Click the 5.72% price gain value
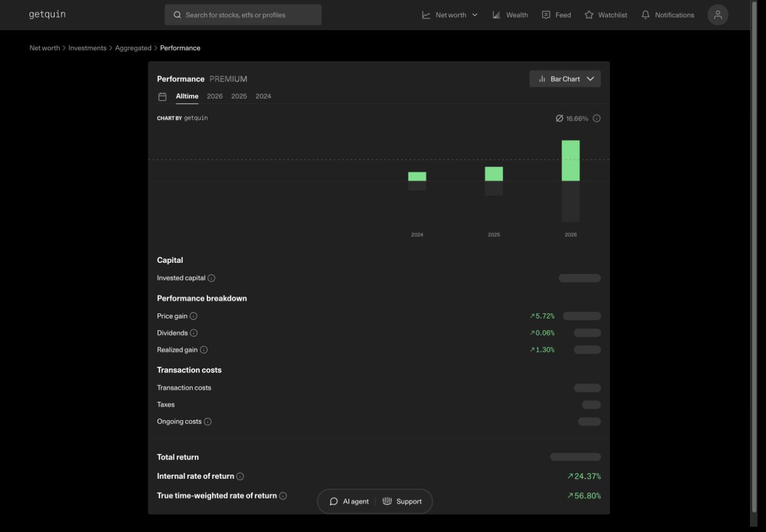 [x=542, y=316]
